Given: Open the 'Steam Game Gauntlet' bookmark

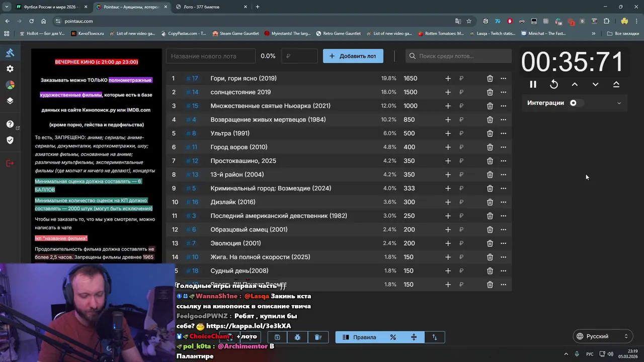Looking at the screenshot, I should pos(236,34).
